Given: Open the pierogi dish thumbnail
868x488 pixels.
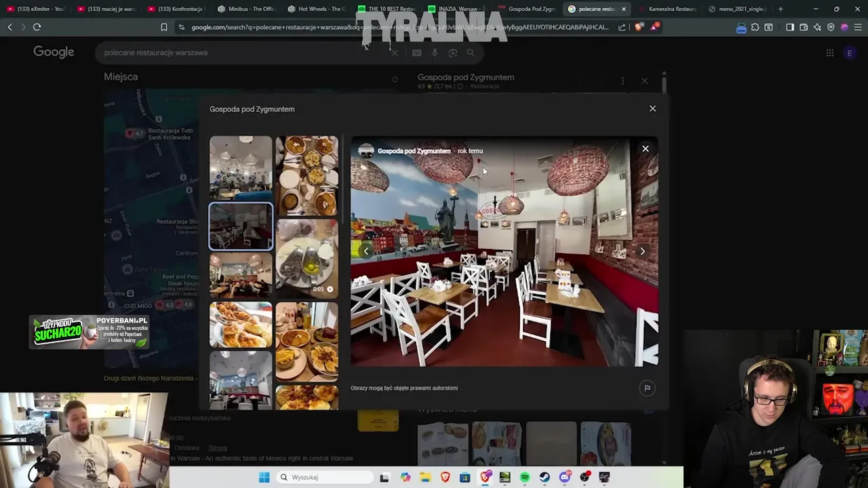Looking at the screenshot, I should (x=241, y=325).
